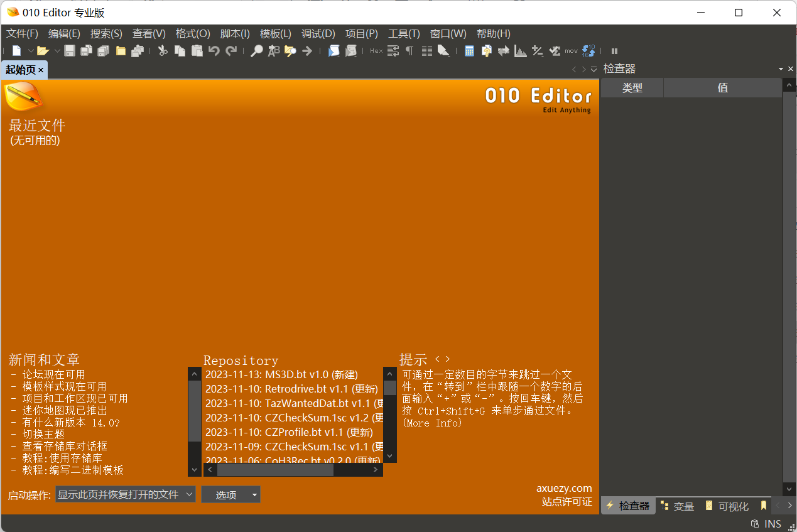Open the 模板(L) menu
The image size is (797, 532).
tap(276, 34)
